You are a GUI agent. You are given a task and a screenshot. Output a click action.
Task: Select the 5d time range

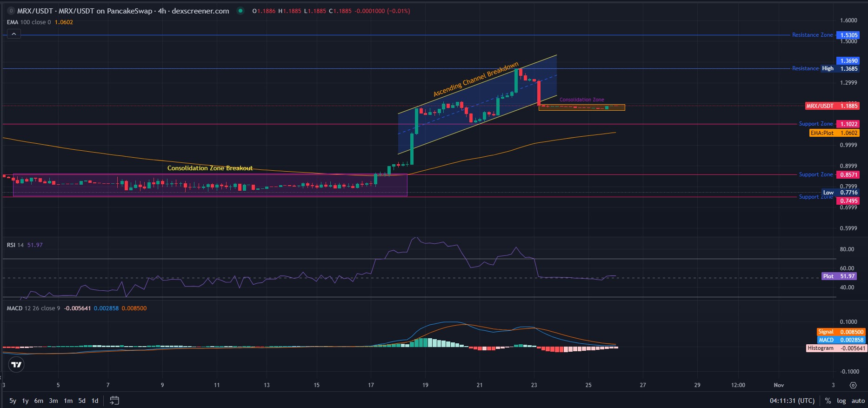[x=82, y=401]
